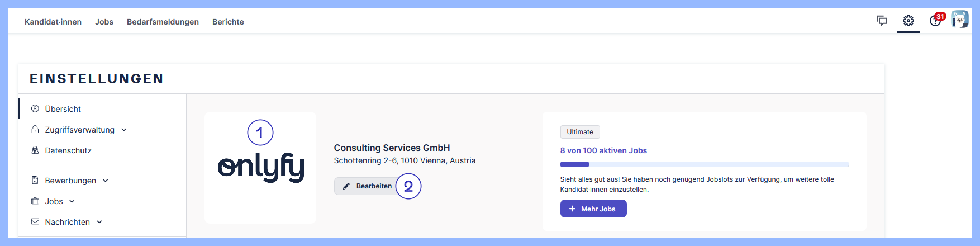Click the Nachrichten envelope icon
Image resolution: width=980 pixels, height=246 pixels.
35,221
